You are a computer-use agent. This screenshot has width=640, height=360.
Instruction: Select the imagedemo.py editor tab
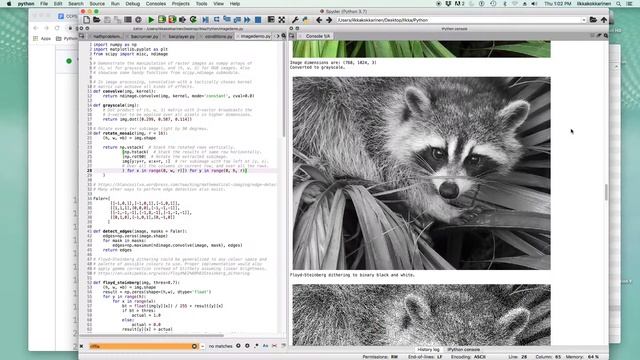[254, 36]
